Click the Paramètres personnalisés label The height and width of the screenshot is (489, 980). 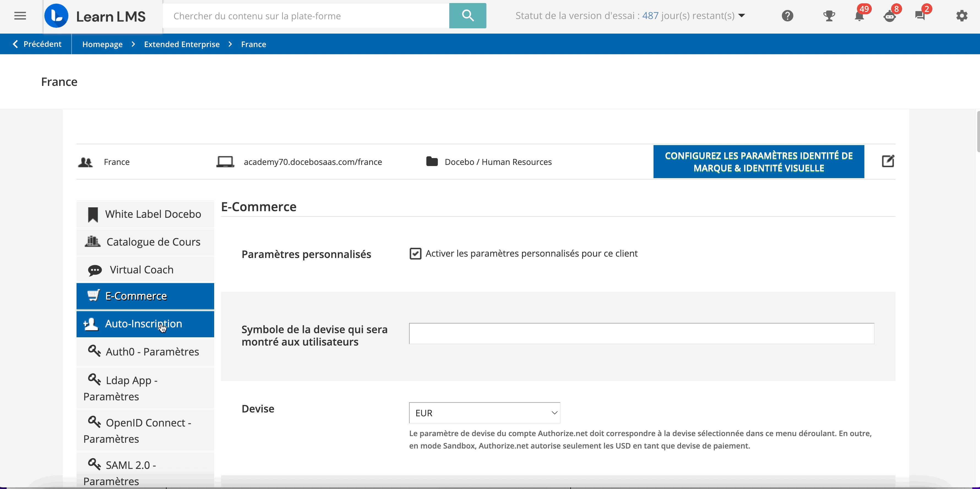(x=306, y=254)
